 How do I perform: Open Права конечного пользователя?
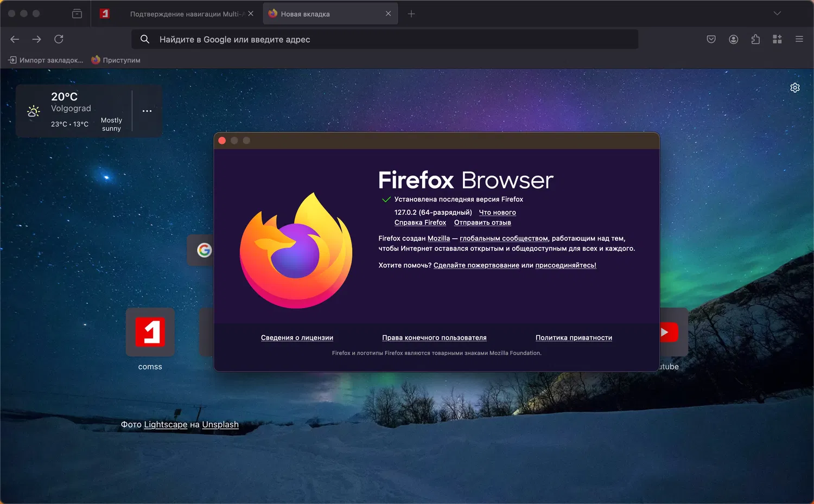pyautogui.click(x=434, y=337)
